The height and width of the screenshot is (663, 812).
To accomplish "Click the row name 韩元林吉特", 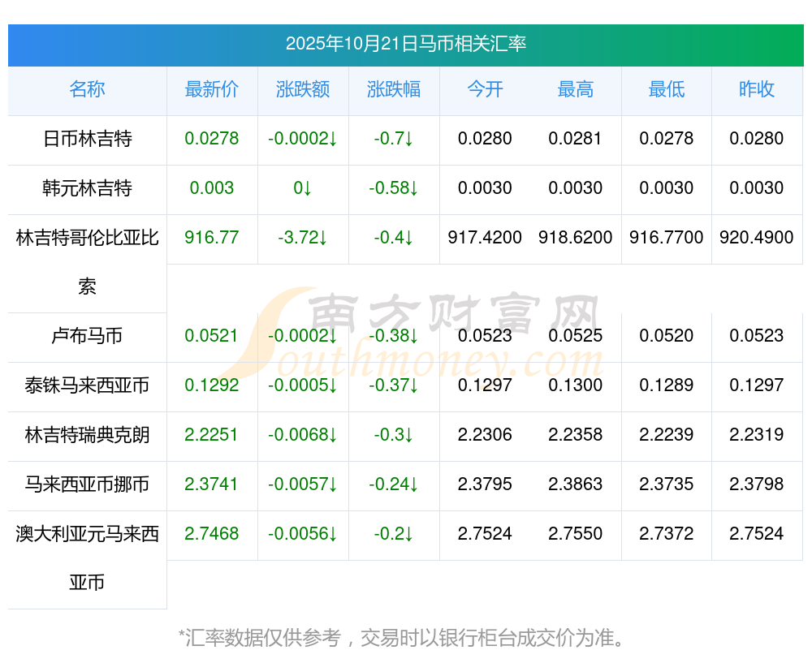I will (x=87, y=188).
